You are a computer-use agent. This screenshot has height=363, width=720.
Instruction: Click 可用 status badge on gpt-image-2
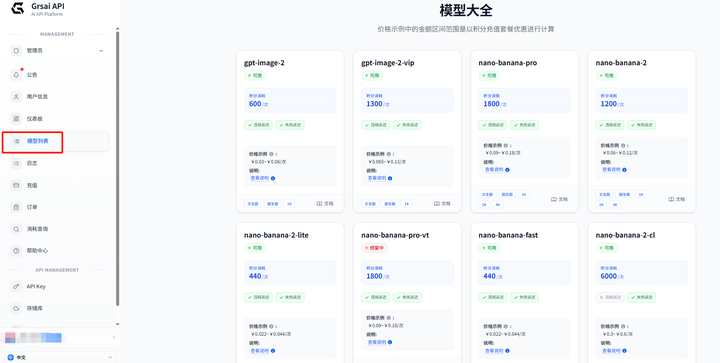tap(255, 76)
